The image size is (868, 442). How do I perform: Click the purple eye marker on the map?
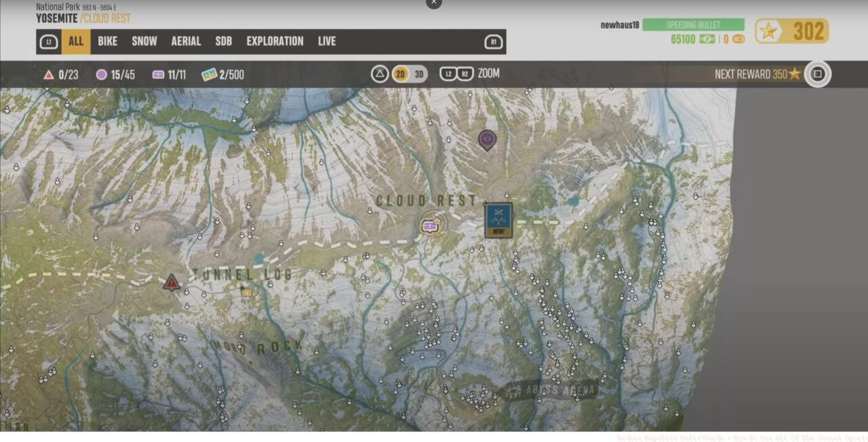(x=487, y=140)
